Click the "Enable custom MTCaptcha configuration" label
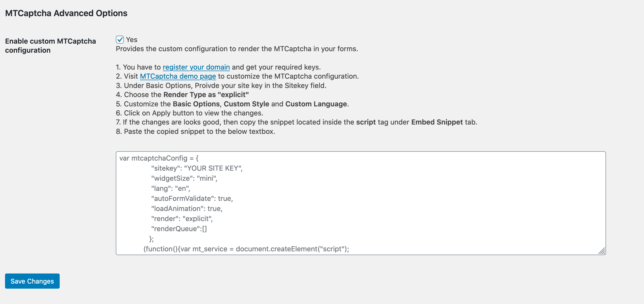644x304 pixels. coord(50,46)
